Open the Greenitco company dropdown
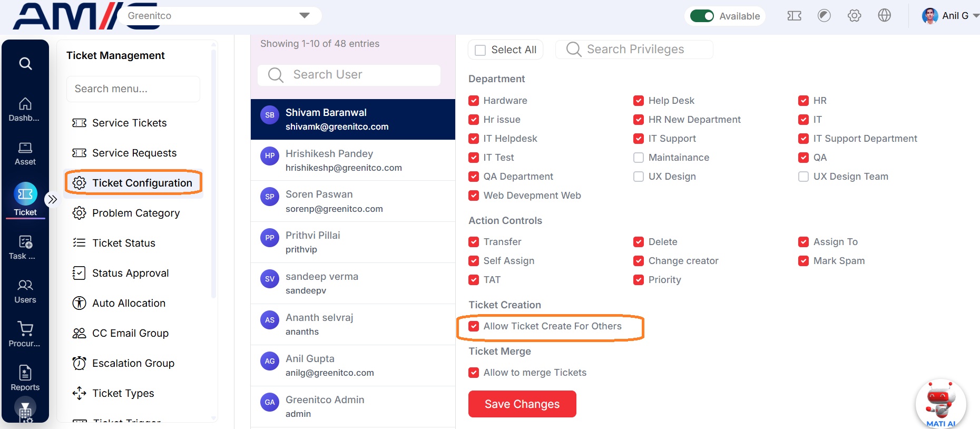Image resolution: width=980 pixels, height=429 pixels. coord(220,16)
